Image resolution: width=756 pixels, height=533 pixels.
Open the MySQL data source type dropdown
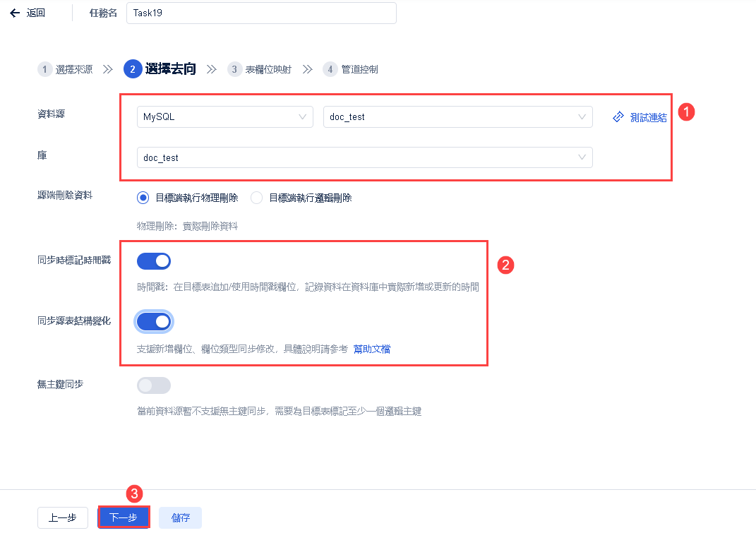coord(225,116)
